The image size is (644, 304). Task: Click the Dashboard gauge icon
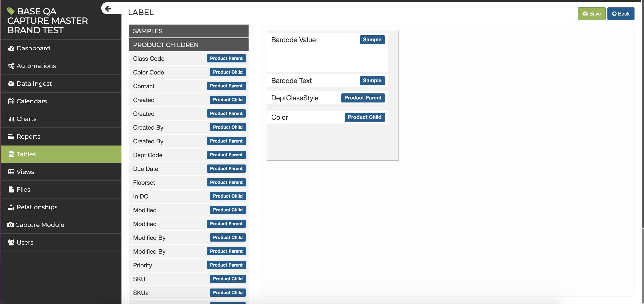click(11, 48)
